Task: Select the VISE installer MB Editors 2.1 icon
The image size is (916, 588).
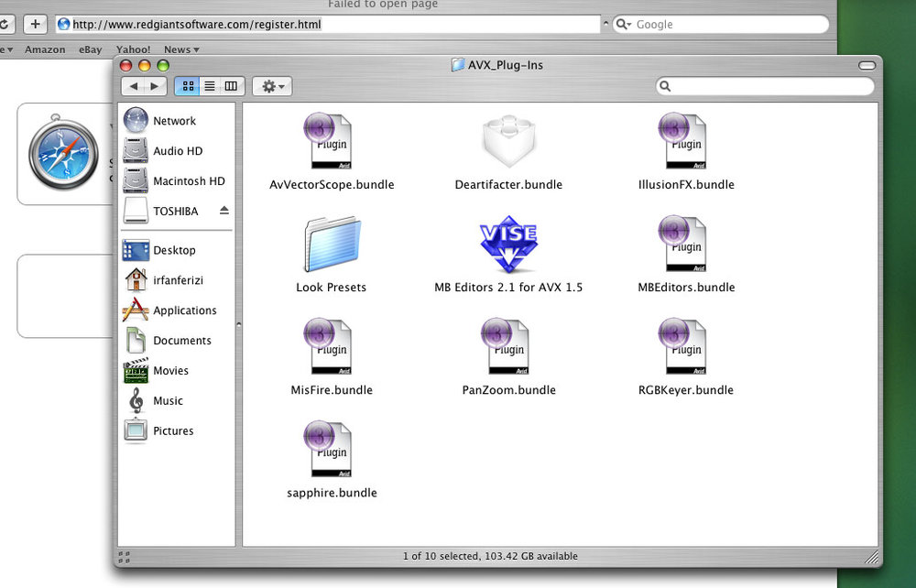Action: [508, 244]
